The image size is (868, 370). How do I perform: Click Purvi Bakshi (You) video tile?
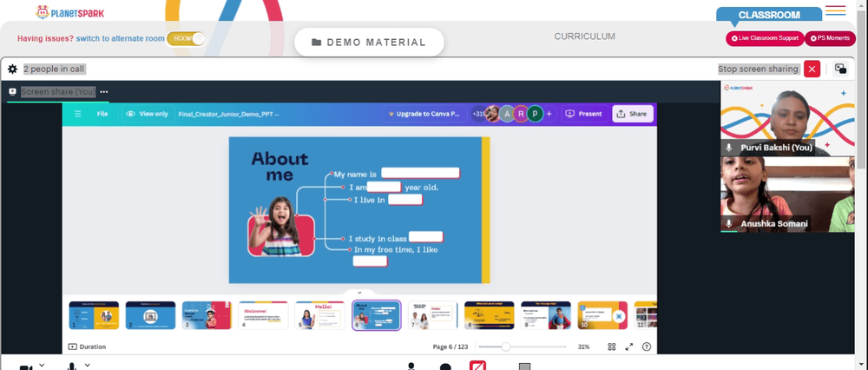[787, 118]
